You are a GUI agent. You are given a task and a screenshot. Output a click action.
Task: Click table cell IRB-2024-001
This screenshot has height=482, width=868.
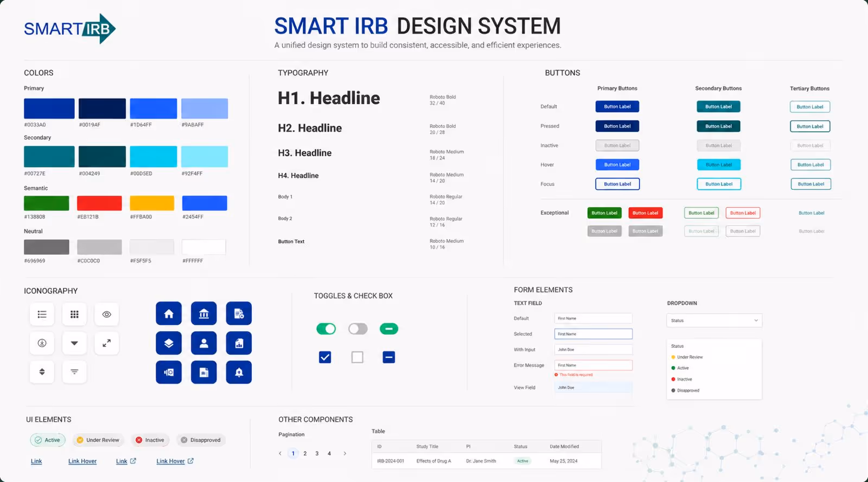pyautogui.click(x=391, y=461)
